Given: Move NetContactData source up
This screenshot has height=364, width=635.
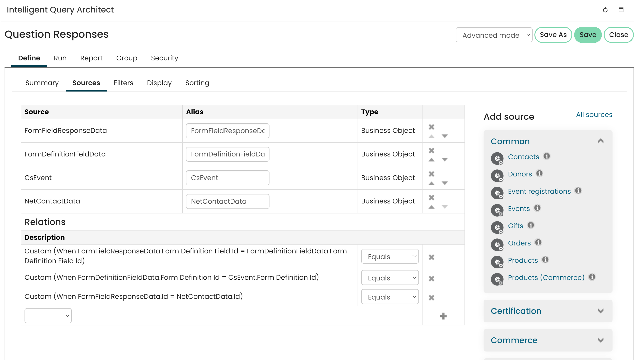Looking at the screenshot, I should click(431, 207).
